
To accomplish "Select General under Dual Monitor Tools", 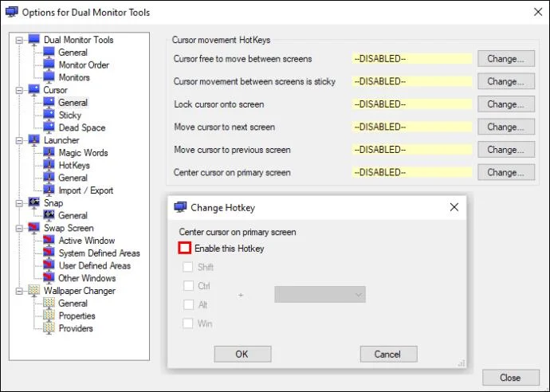I will tap(73, 53).
